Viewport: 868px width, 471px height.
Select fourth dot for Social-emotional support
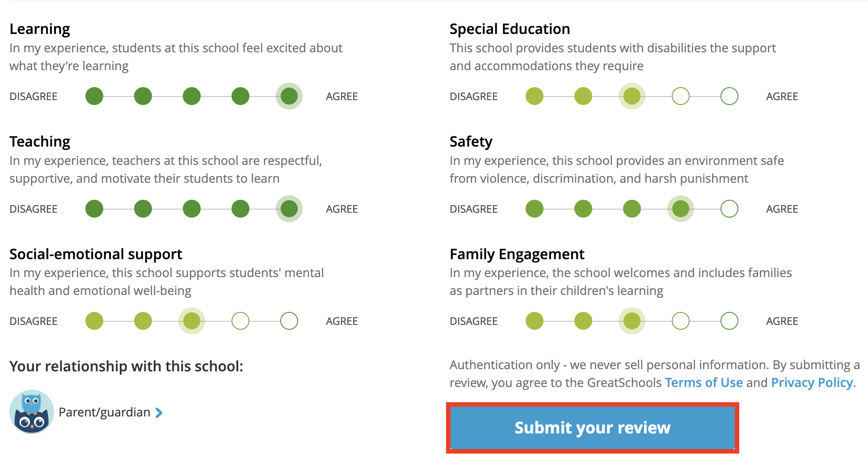pyautogui.click(x=240, y=321)
